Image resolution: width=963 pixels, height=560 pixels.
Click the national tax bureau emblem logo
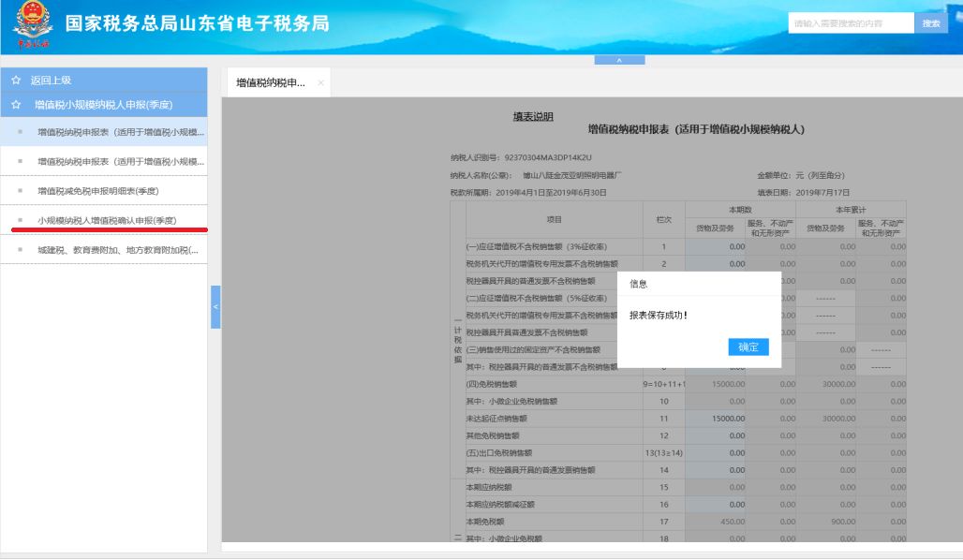coord(34,21)
